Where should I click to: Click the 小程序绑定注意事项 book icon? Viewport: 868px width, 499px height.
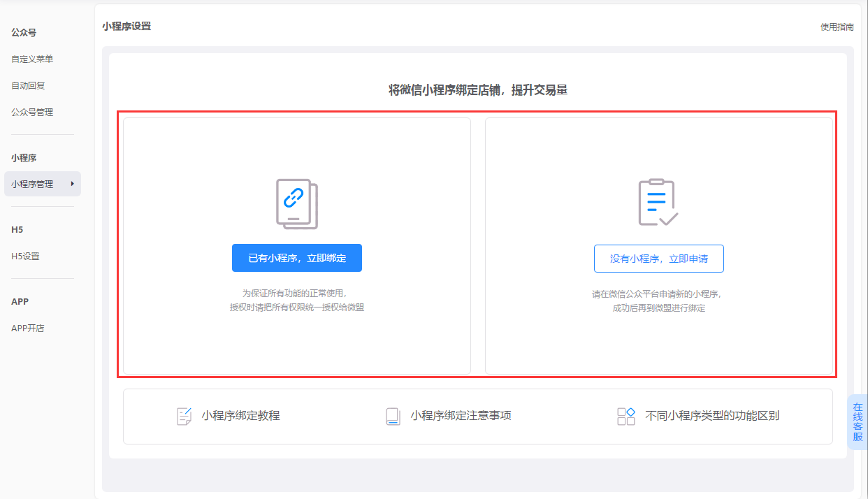(x=393, y=417)
